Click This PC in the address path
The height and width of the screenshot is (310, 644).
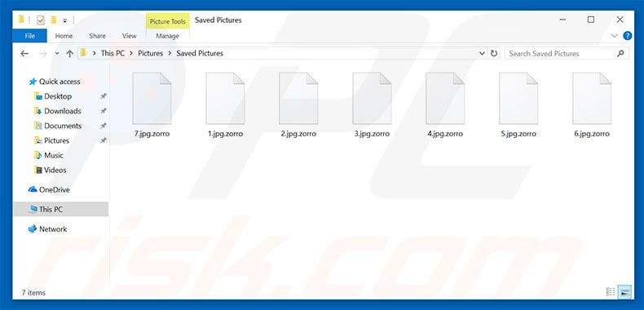click(112, 54)
